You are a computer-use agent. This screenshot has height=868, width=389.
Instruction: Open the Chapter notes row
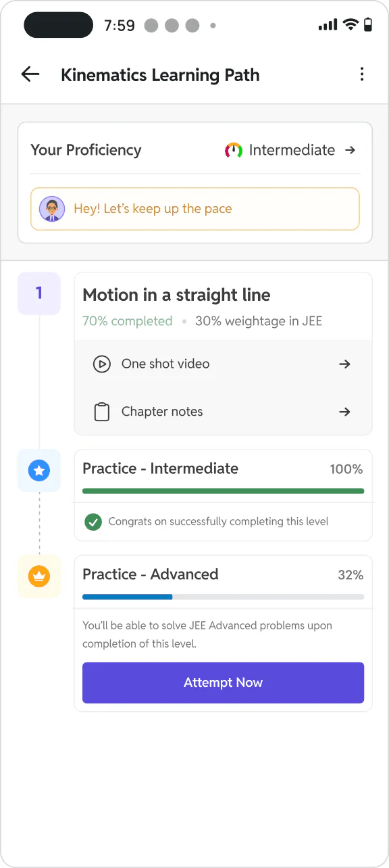(x=223, y=412)
